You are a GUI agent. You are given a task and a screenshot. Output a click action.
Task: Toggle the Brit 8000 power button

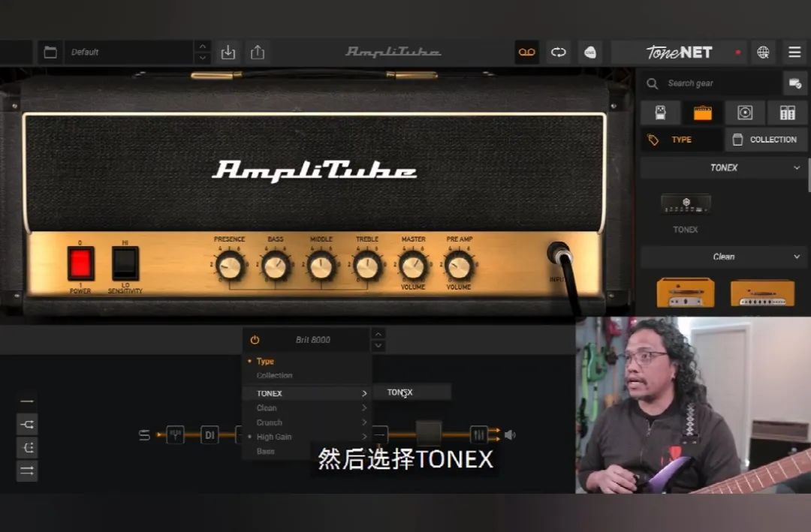[255, 340]
